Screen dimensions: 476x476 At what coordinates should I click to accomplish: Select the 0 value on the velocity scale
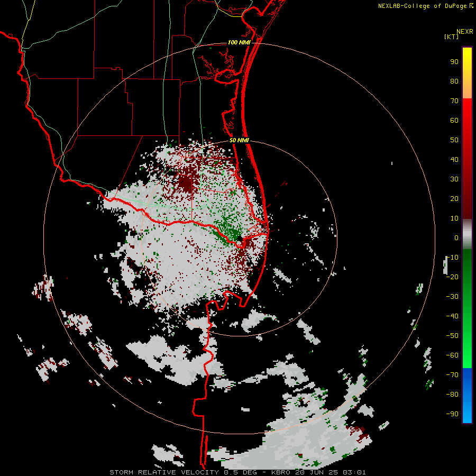456,238
